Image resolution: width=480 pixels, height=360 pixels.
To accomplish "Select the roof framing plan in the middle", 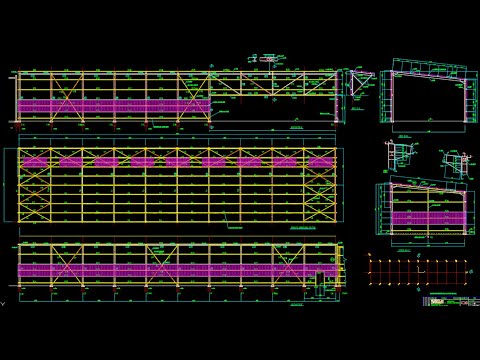I will pyautogui.click(x=177, y=185).
